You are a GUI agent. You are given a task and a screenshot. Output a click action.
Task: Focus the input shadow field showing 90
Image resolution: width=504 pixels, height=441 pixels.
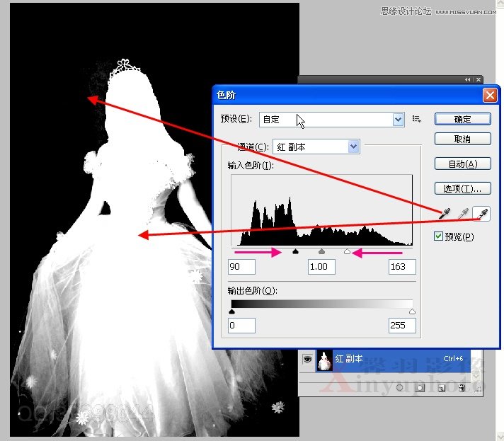point(241,267)
